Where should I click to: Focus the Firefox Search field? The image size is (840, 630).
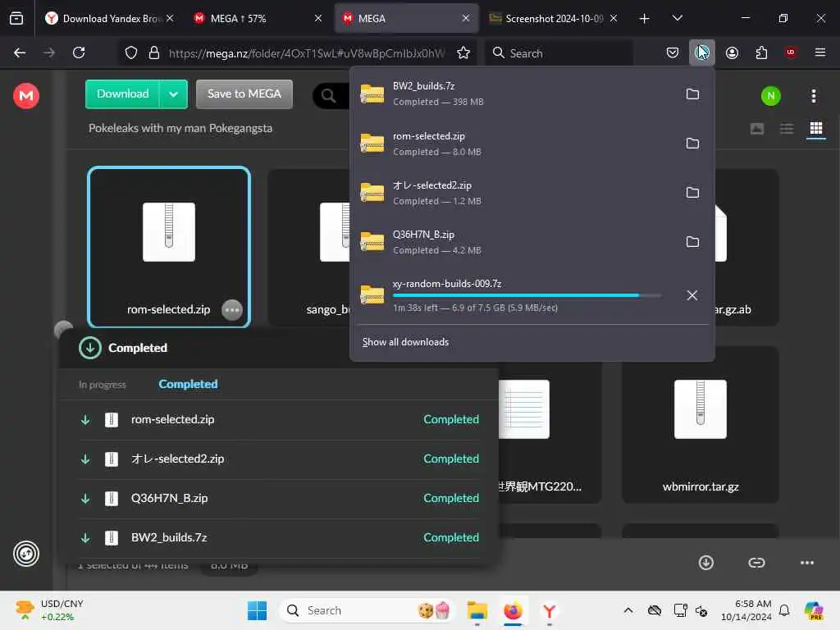(559, 52)
